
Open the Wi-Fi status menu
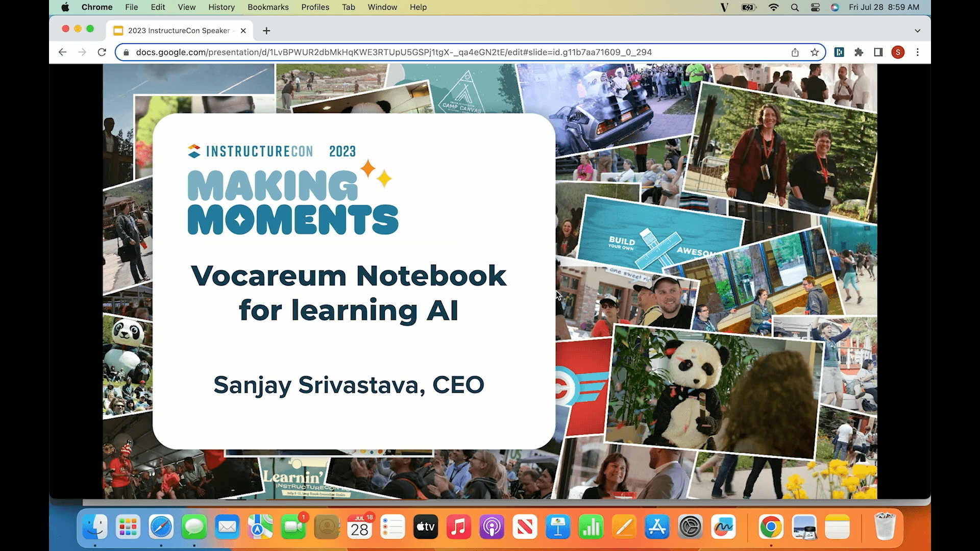pos(774,7)
